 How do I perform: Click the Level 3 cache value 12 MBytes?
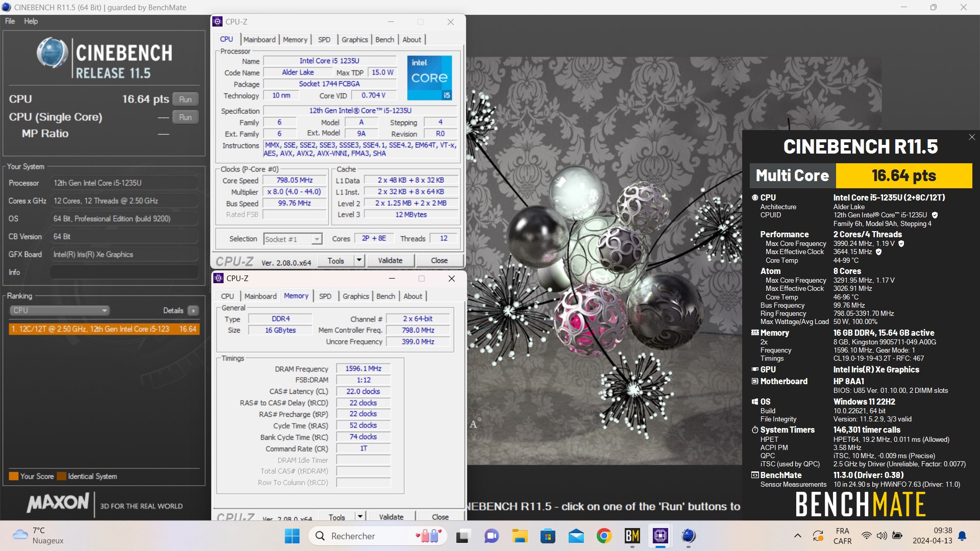(411, 214)
